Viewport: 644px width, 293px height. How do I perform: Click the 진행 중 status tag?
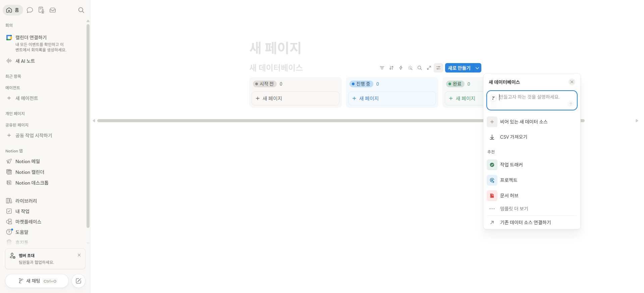(361, 84)
